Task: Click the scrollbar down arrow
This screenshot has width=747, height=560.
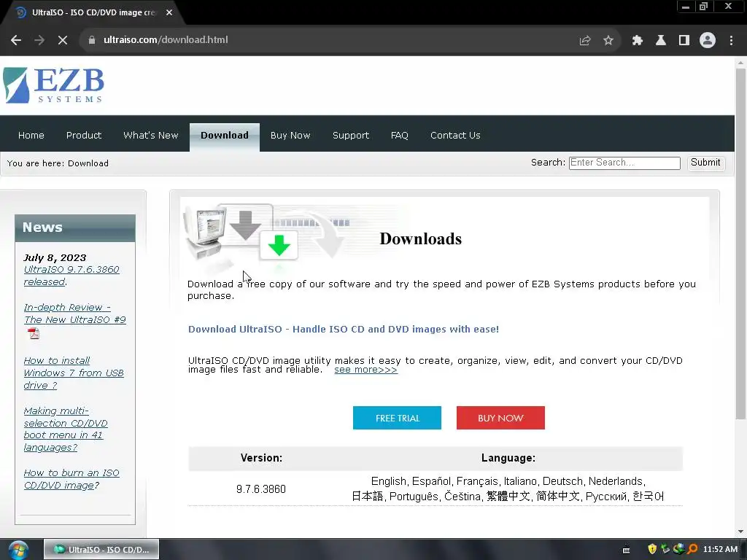Action: (x=740, y=532)
